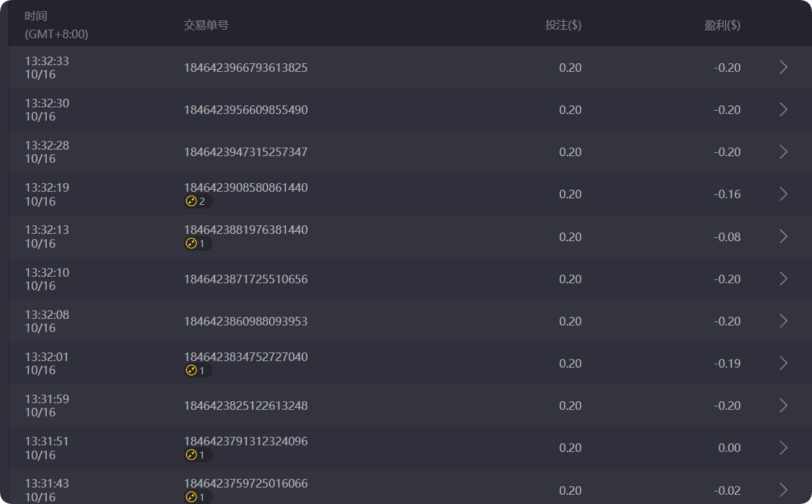Click the 交易单号 column header
812x504 pixels.
[x=206, y=25]
